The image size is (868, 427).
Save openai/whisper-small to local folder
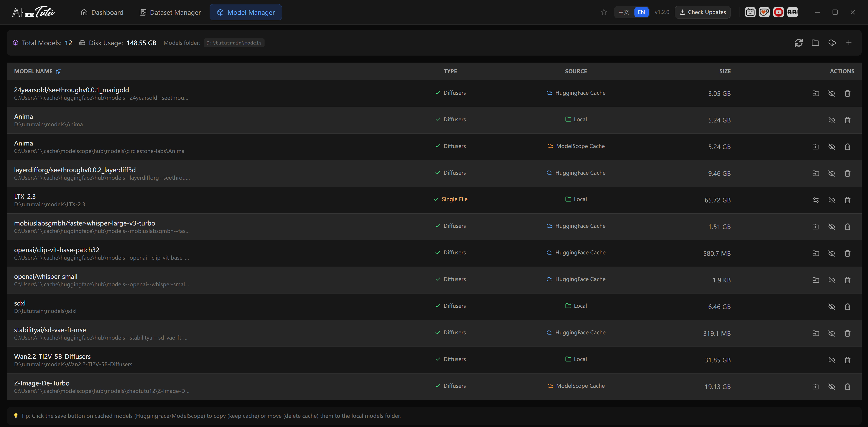816,279
